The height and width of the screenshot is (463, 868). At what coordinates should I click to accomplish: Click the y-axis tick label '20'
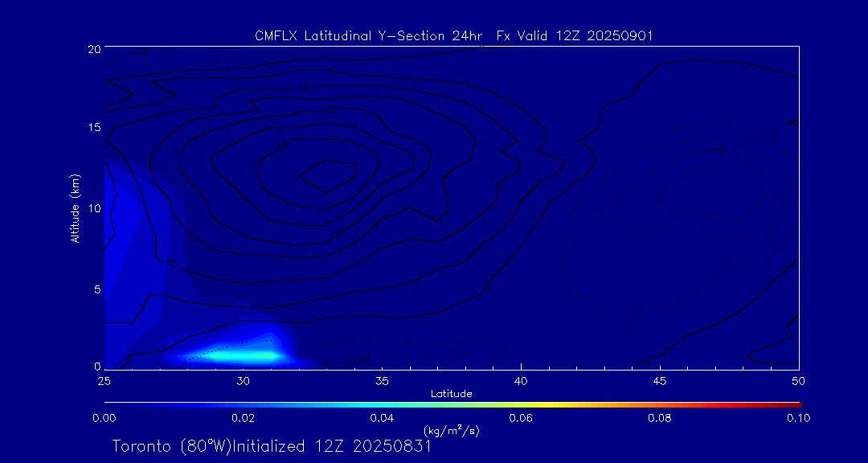point(93,48)
